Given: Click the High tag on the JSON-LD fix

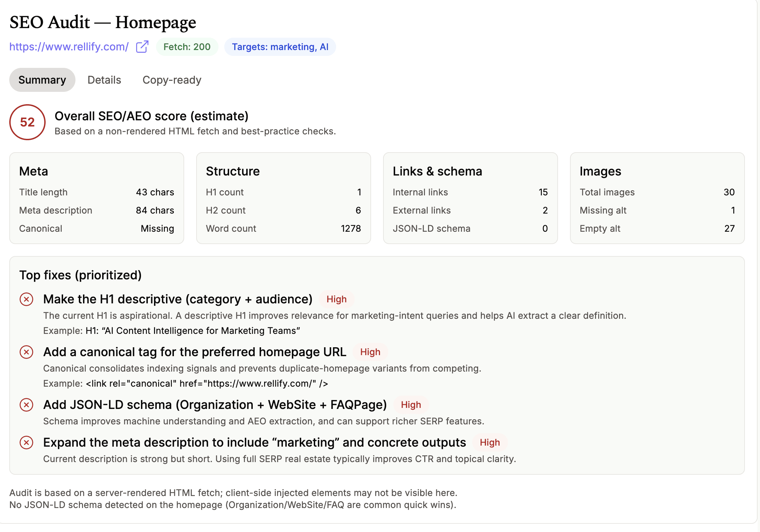Looking at the screenshot, I should click(x=411, y=405).
